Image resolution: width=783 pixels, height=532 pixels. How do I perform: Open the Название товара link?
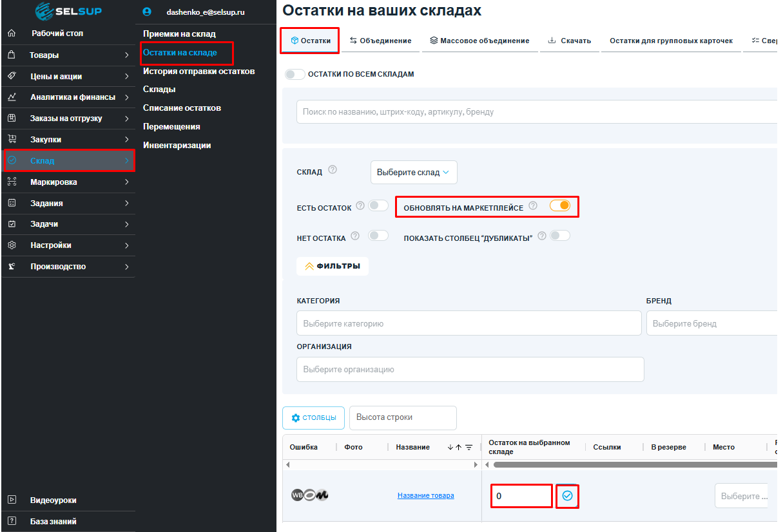click(x=425, y=495)
